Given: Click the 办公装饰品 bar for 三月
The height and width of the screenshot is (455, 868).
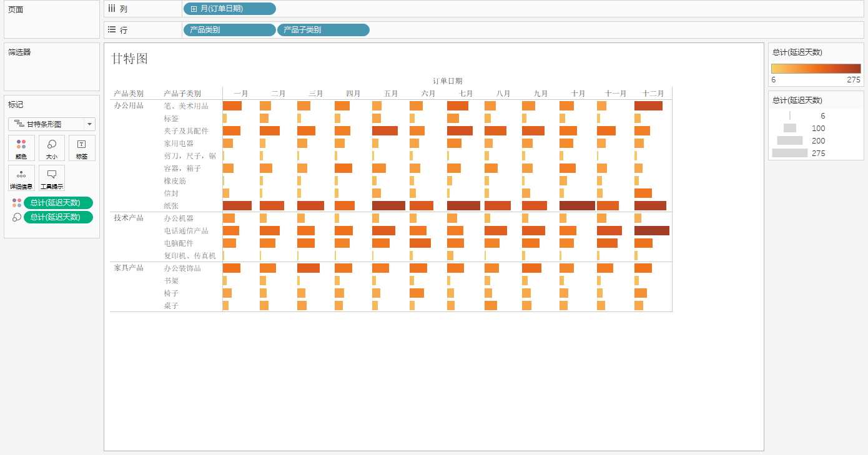Looking at the screenshot, I should tap(308, 268).
